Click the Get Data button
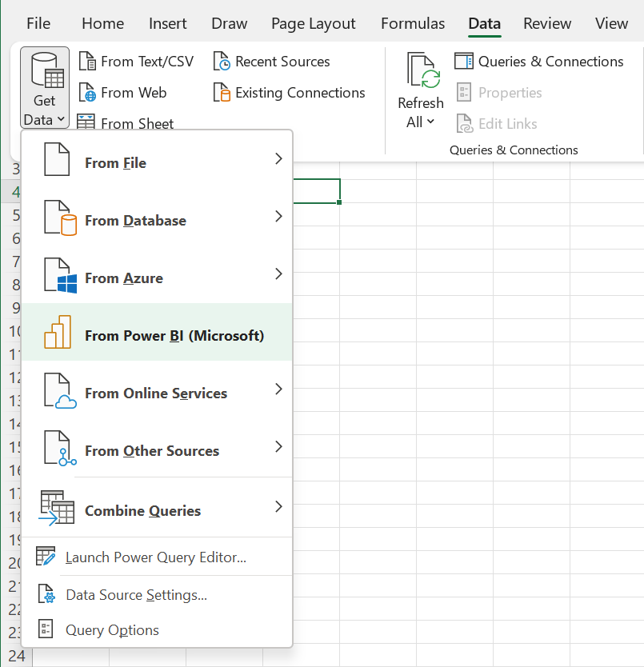The height and width of the screenshot is (667, 644). (x=44, y=87)
